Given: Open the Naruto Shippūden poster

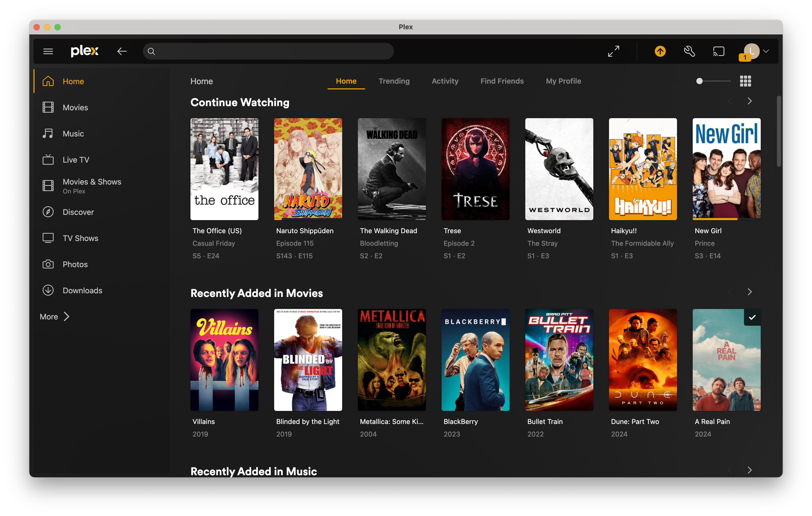Looking at the screenshot, I should click(308, 169).
